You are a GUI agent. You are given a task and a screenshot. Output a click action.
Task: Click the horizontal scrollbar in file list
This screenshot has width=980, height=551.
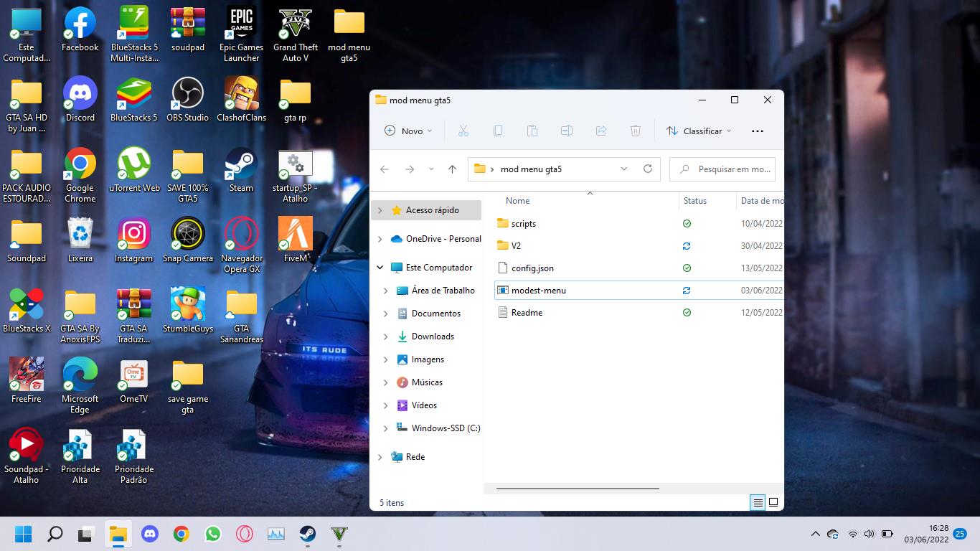coord(578,489)
